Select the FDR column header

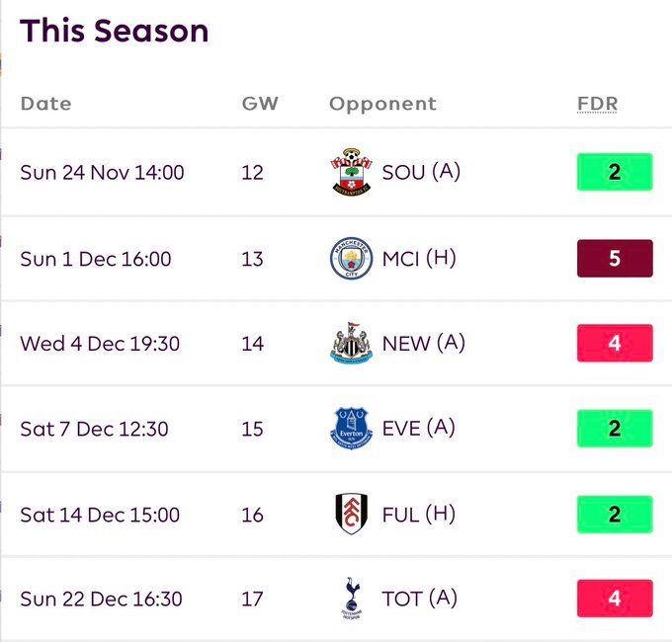(x=597, y=104)
